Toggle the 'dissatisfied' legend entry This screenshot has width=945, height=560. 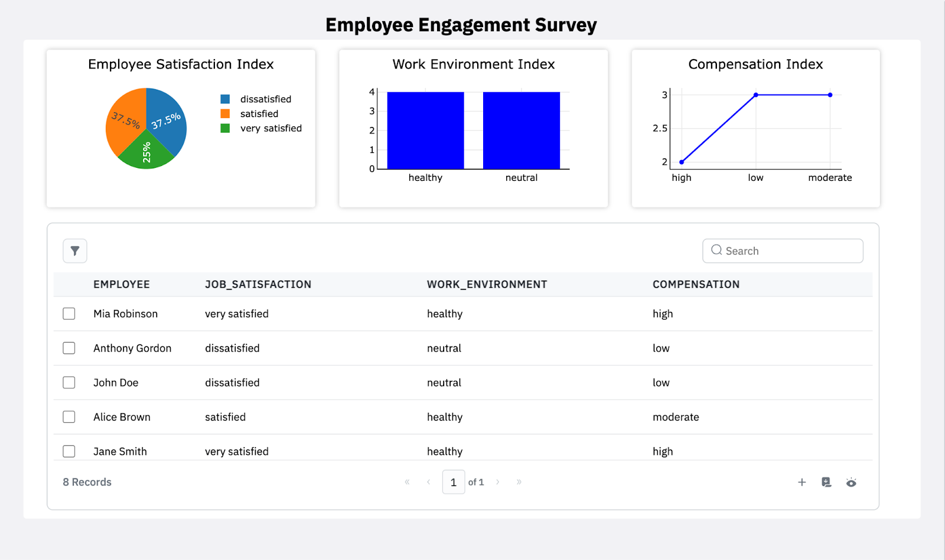pos(265,99)
